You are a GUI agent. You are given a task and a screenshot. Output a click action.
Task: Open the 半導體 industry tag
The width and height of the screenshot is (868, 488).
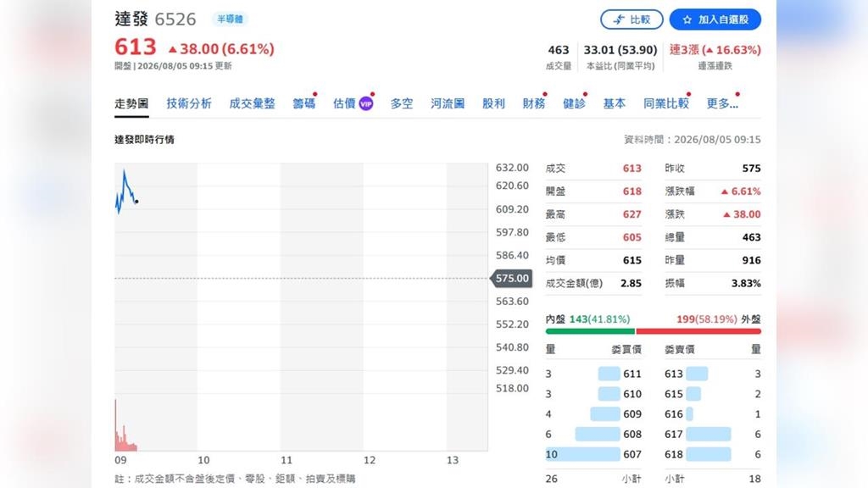click(x=230, y=19)
